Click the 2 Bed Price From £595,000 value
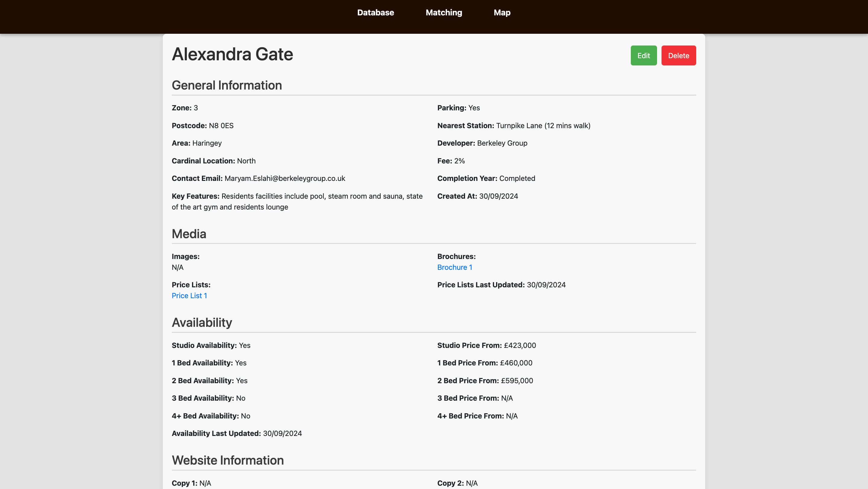This screenshot has width=868, height=489. coord(517,380)
